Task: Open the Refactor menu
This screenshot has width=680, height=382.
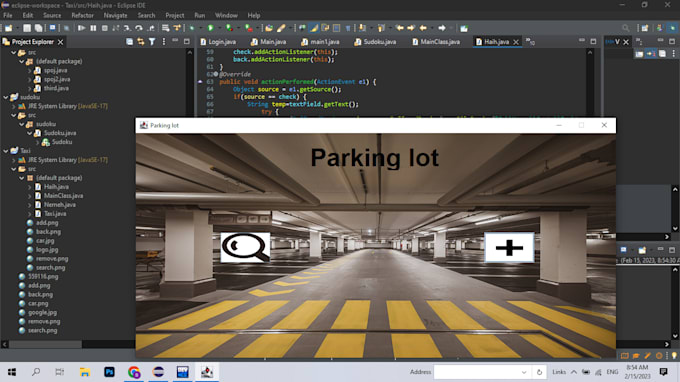Action: point(82,15)
